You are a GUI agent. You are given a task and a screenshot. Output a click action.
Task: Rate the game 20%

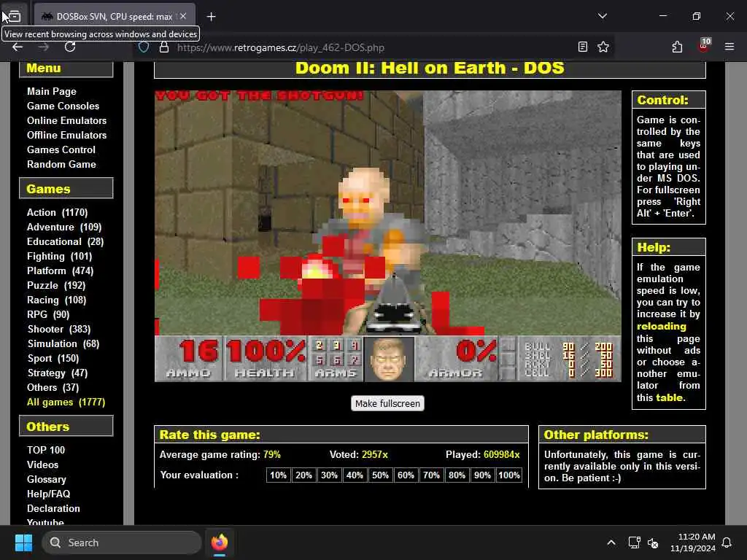303,475
